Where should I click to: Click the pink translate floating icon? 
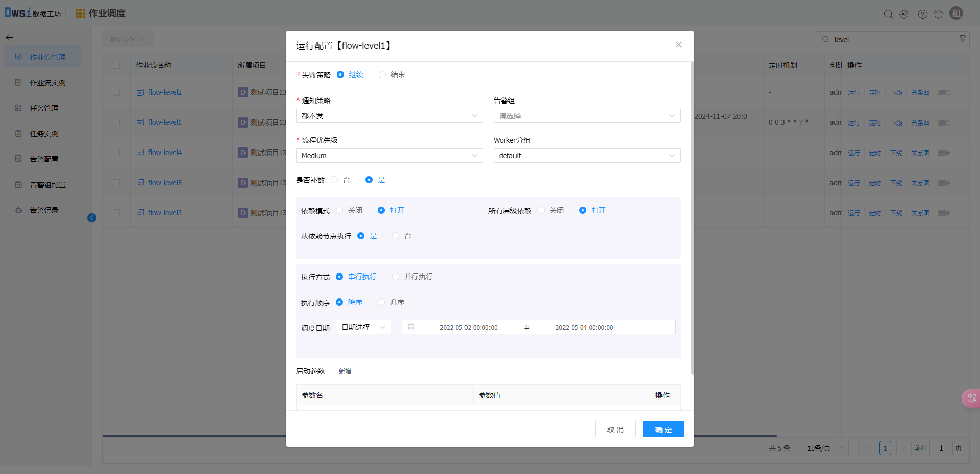[971, 398]
